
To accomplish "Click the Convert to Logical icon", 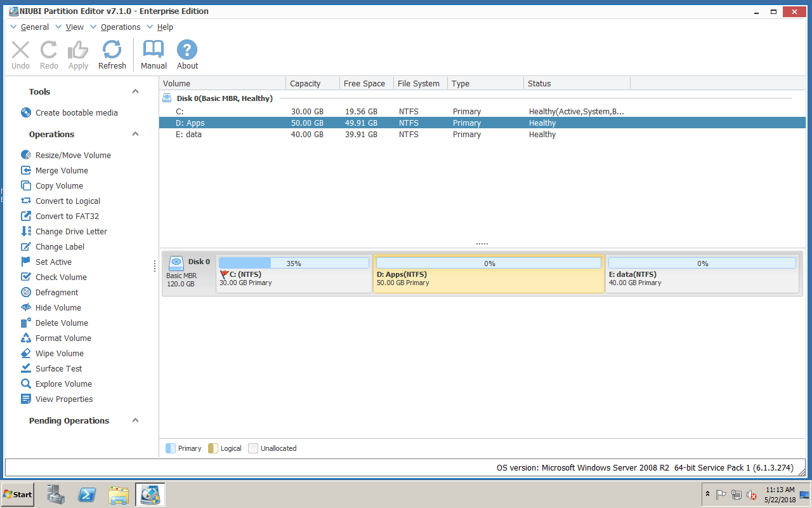I will (x=26, y=201).
